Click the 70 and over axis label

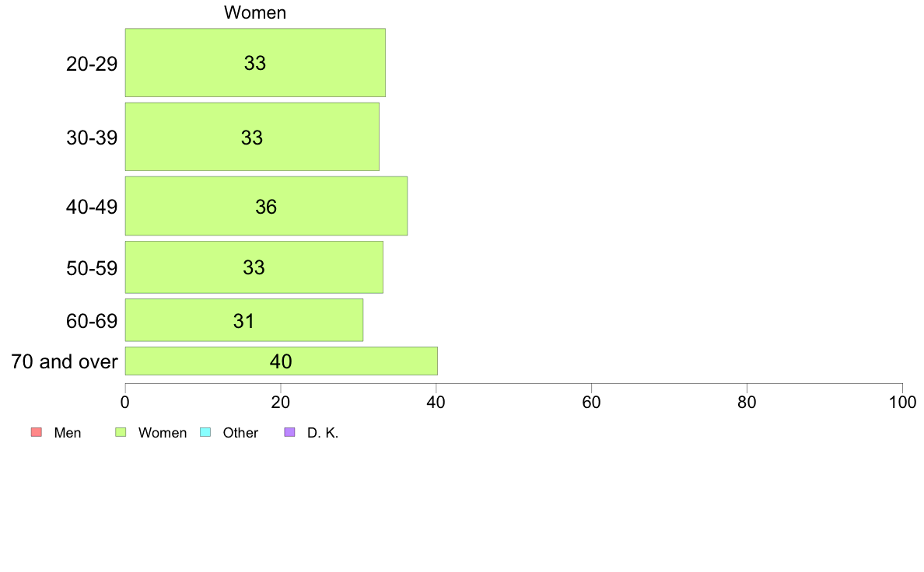click(65, 361)
